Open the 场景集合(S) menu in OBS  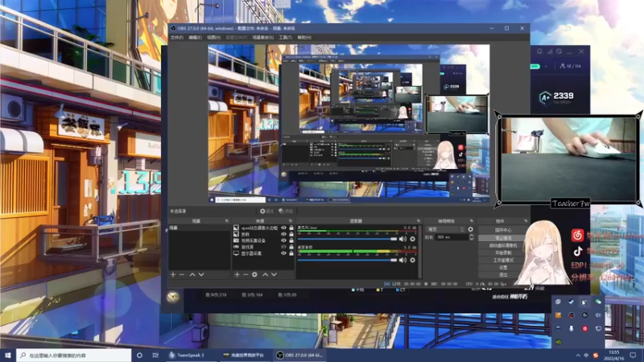263,37
